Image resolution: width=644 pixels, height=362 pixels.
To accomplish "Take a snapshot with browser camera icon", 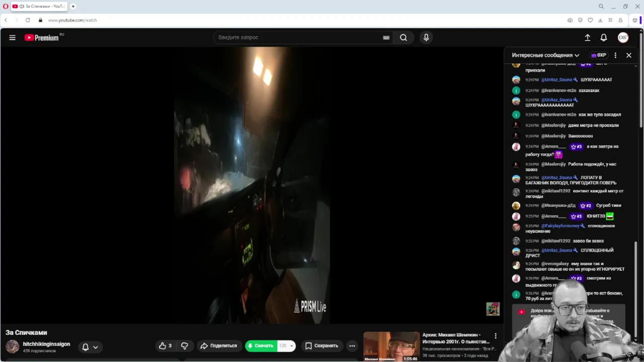I will tap(570, 20).
